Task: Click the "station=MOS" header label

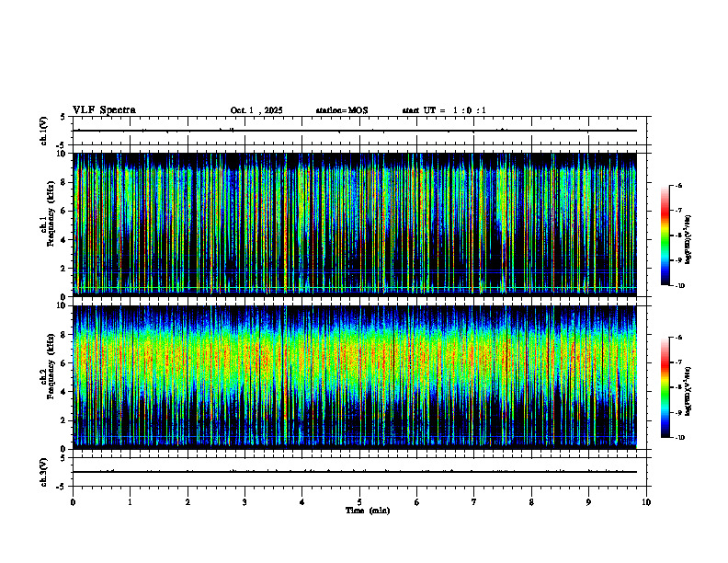Action: click(x=342, y=110)
